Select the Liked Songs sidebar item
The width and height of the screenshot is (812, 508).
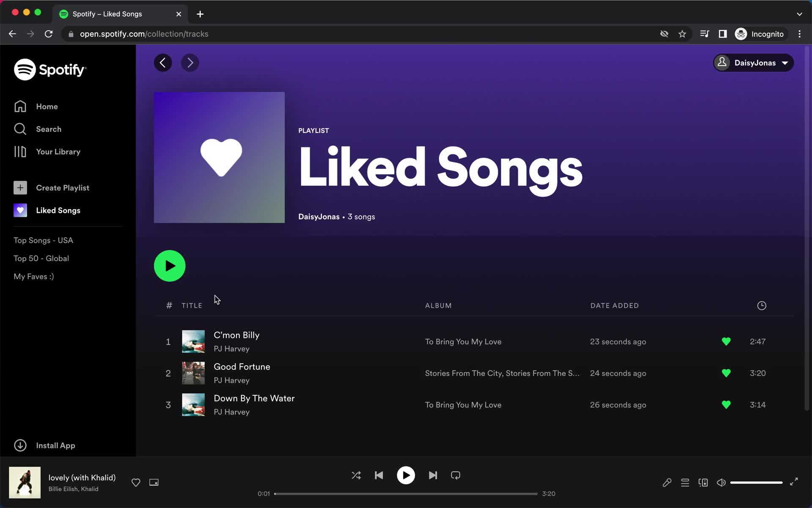click(x=58, y=210)
